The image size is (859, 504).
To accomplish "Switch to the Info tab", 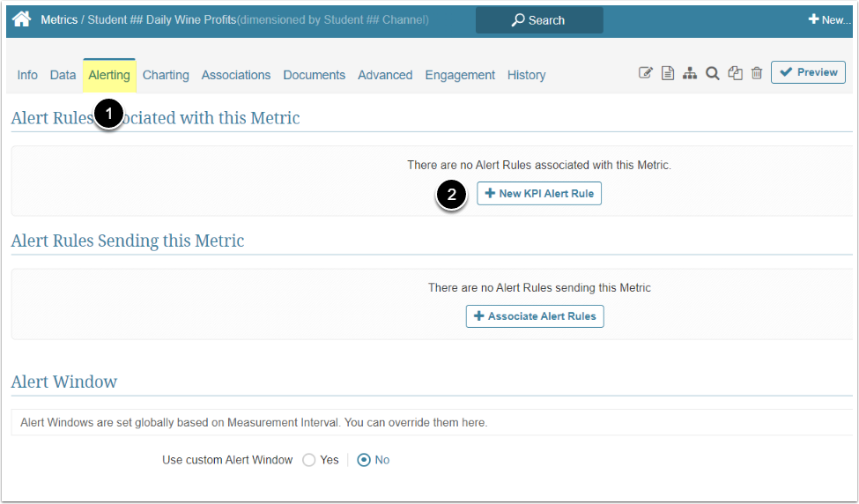I will (x=27, y=75).
